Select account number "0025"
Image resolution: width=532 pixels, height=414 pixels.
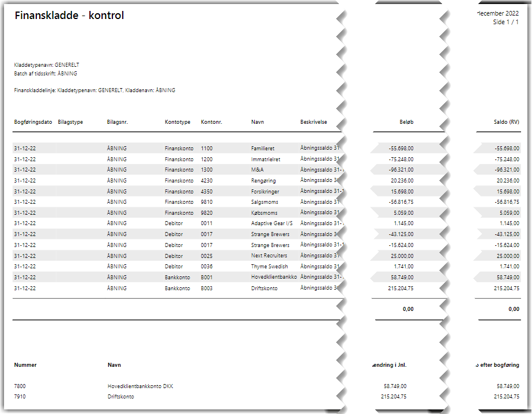206,256
